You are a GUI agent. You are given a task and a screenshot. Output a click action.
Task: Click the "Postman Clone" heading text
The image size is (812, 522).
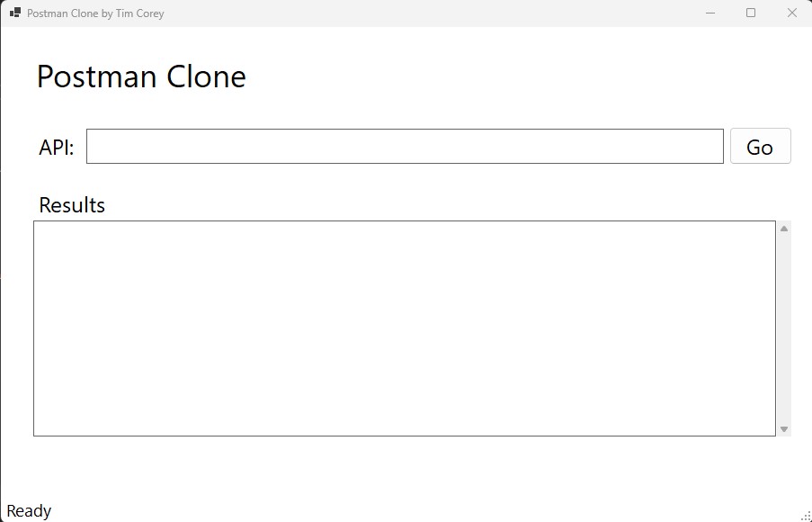(141, 76)
